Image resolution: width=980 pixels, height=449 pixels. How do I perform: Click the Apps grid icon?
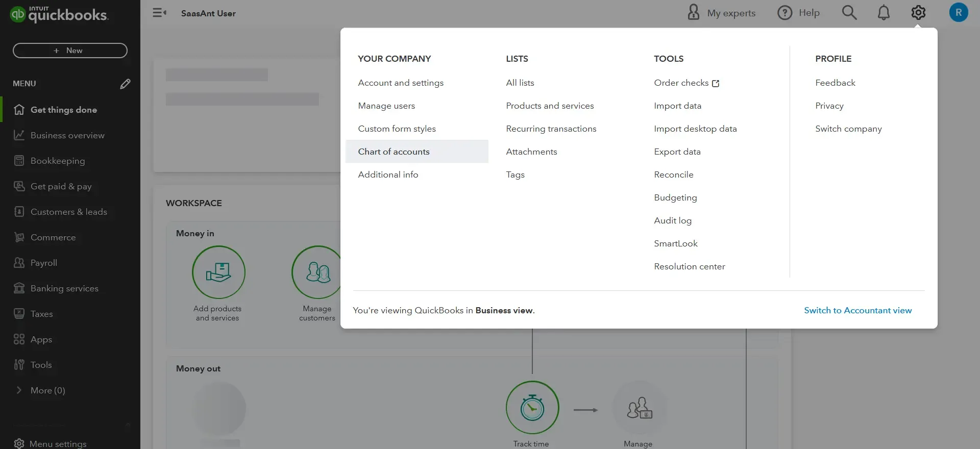(19, 339)
